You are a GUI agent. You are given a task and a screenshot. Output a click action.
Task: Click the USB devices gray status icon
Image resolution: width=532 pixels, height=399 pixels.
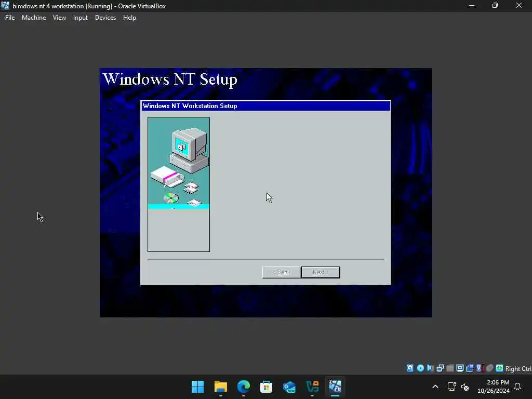coord(450,368)
